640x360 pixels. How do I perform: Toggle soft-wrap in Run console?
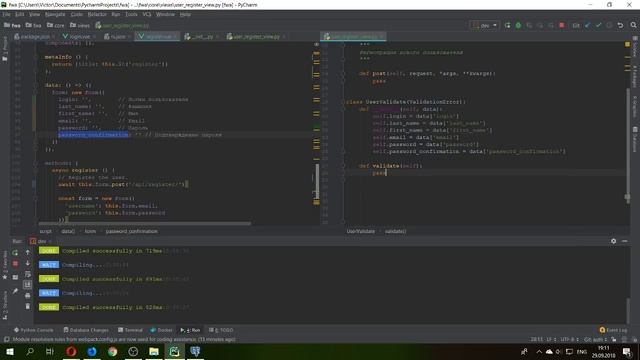pyautogui.click(x=28, y=274)
